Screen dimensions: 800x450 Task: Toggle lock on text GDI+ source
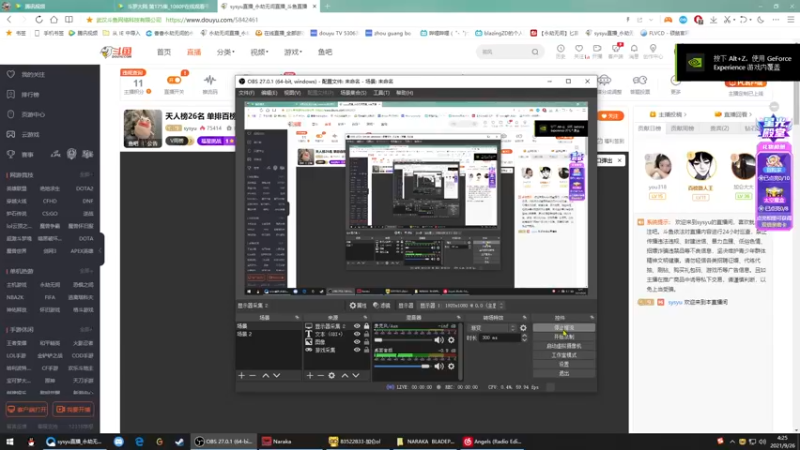(366, 334)
